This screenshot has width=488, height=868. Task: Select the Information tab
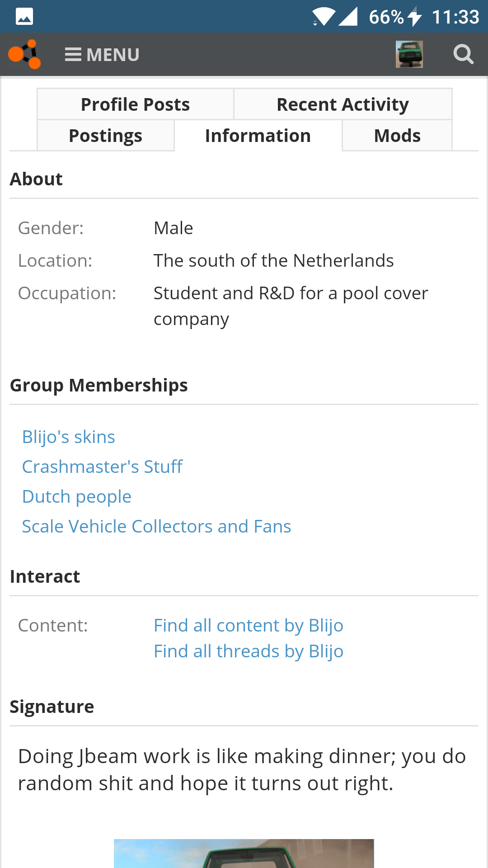pos(258,136)
